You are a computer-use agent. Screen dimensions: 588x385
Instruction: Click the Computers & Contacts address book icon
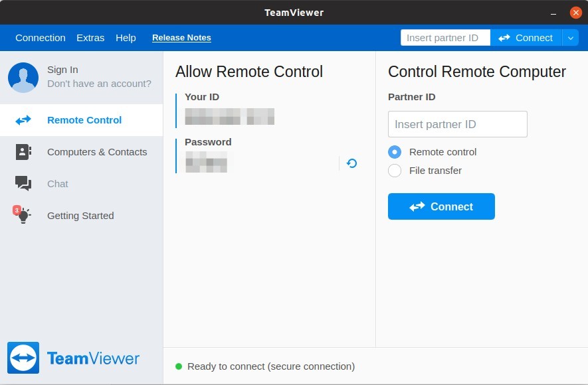point(23,152)
